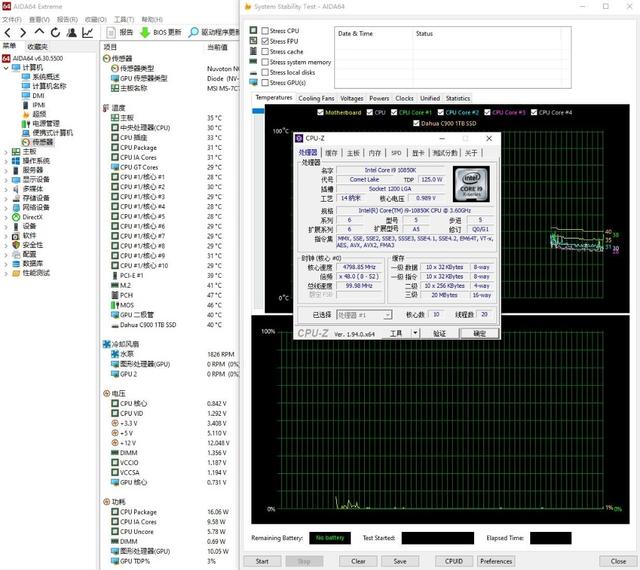Enable the Stress GPU(s) checkbox
This screenshot has height=570, width=640.
[265, 83]
